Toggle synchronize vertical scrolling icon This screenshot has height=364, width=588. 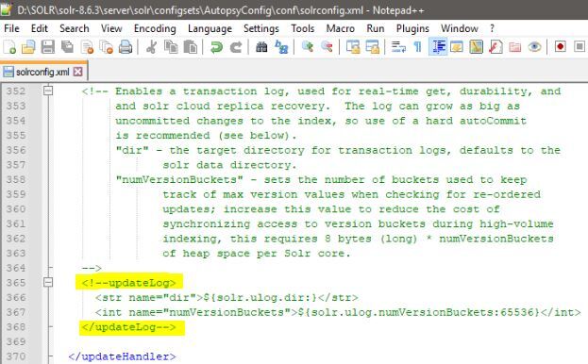(353, 47)
